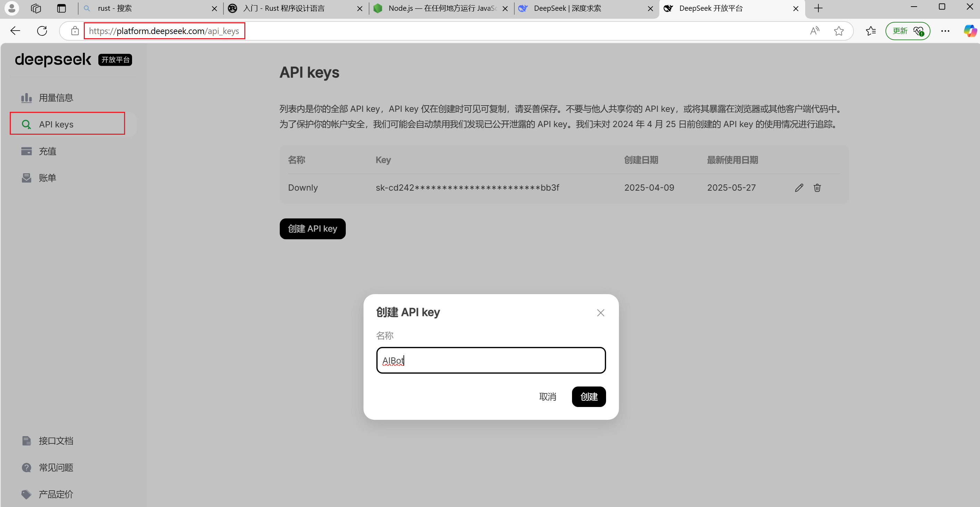Click the 账单 bill icon

26,177
